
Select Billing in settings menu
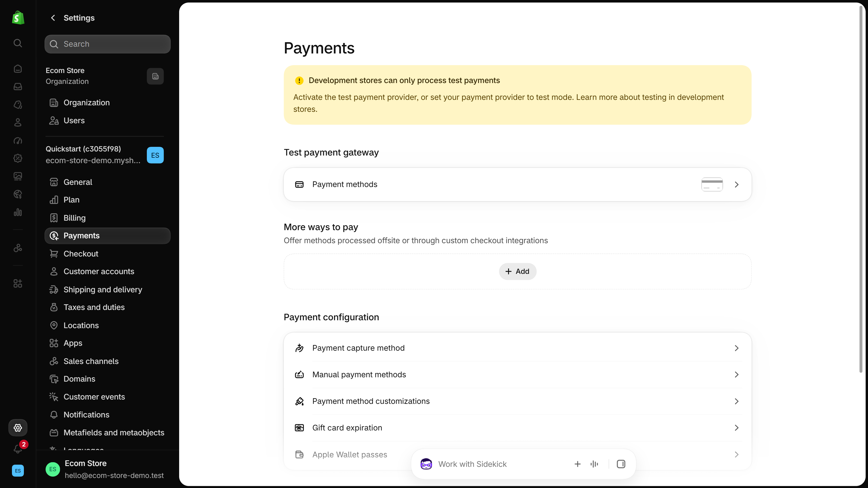107,218
